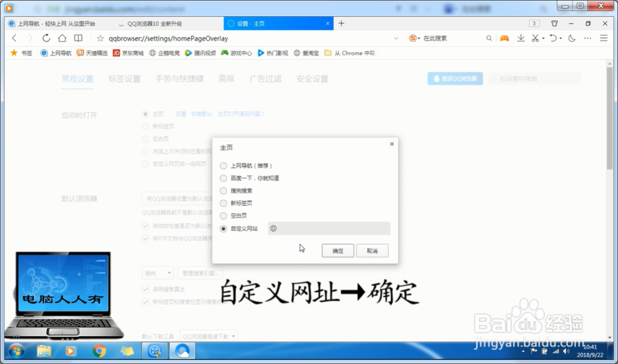Go to the 广告过滤 tab
618x364 pixels.
tap(265, 78)
